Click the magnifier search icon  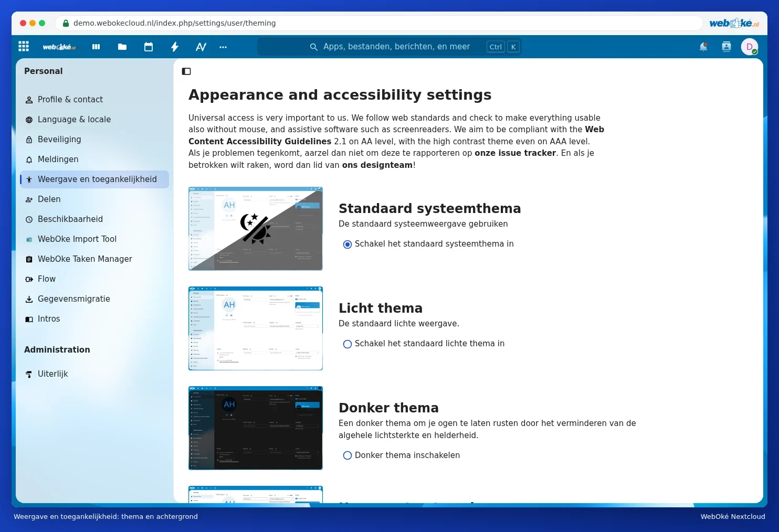[314, 47]
